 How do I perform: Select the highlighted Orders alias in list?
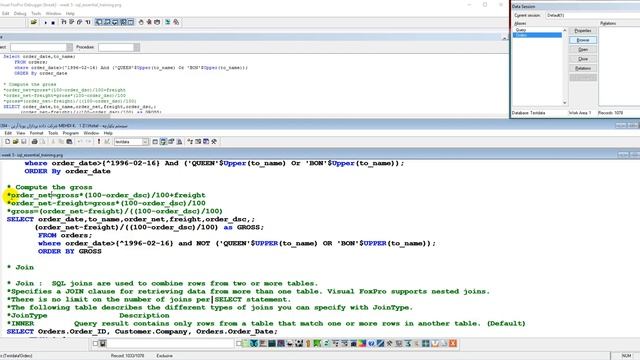[537, 35]
